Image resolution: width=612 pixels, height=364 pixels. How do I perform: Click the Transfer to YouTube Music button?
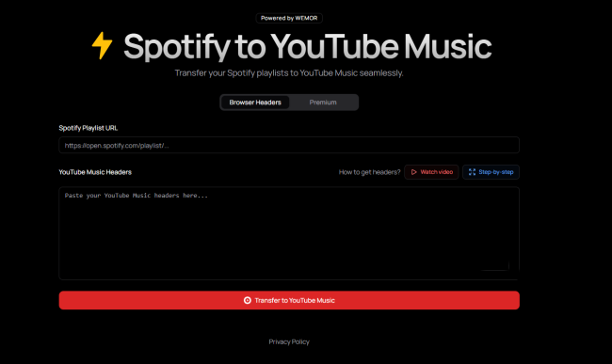click(289, 300)
